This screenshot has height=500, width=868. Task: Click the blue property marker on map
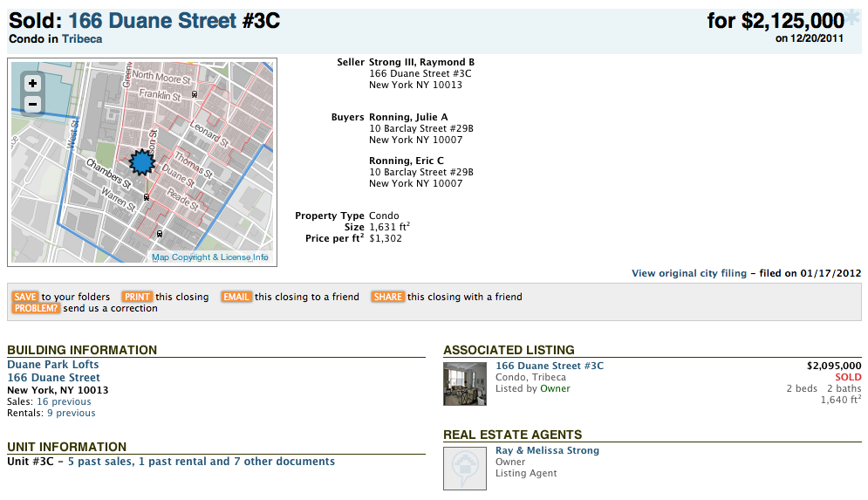click(140, 163)
